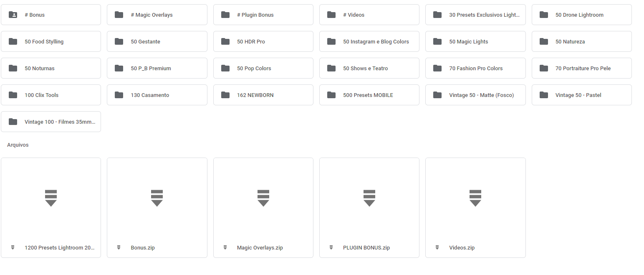Open the Vintage 100 - Filmes 35mm folder
This screenshot has width=644, height=275.
click(51, 122)
